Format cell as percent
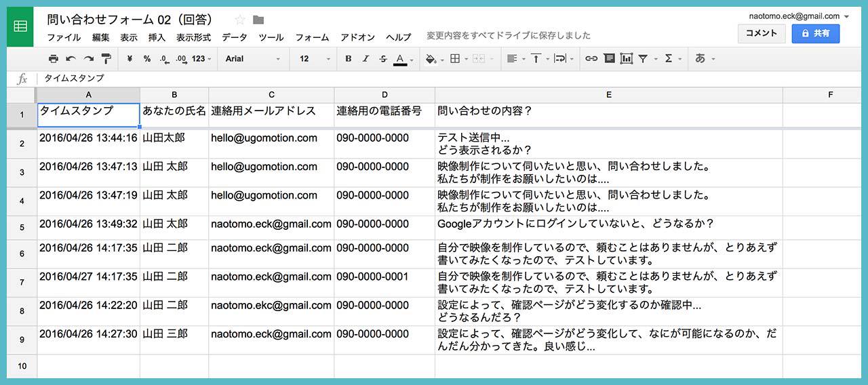Screen dimensions: 868x385 point(147,59)
